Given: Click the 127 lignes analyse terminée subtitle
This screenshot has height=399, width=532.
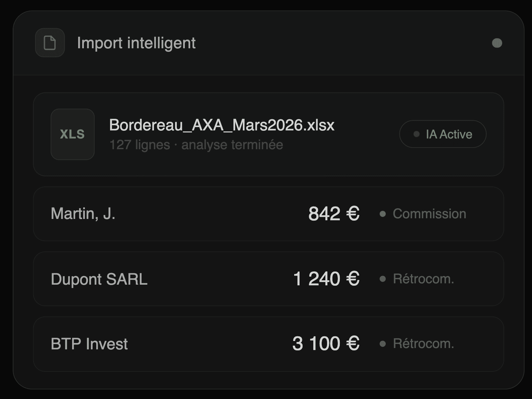Looking at the screenshot, I should 196,145.
